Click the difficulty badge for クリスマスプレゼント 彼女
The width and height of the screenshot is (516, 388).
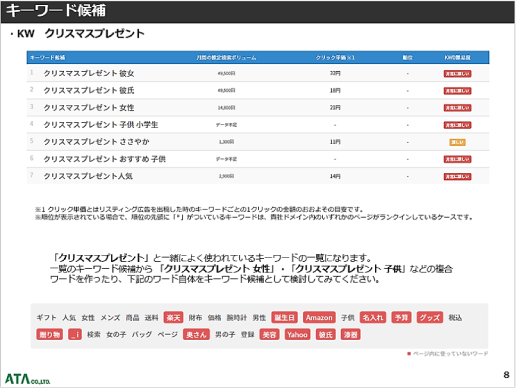pos(457,74)
